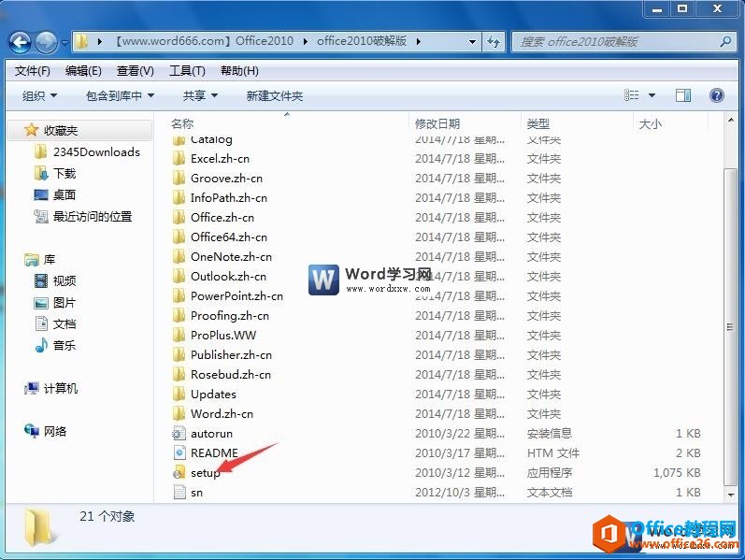Viewport: 745px width, 560px height.
Task: Open the 工具(T) menu
Action: (187, 71)
